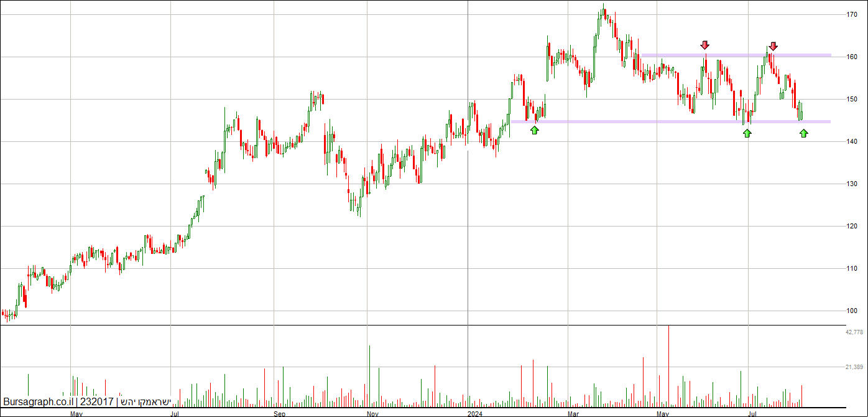The width and height of the screenshot is (868, 417).
Task: Click the 2024 year label on time axis
Action: click(x=474, y=413)
